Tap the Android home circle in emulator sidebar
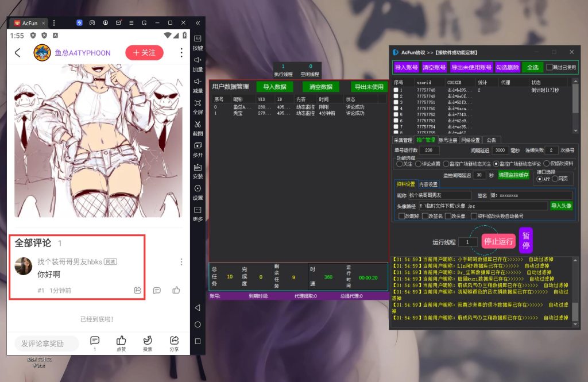The width and height of the screenshot is (588, 382). pos(198,325)
